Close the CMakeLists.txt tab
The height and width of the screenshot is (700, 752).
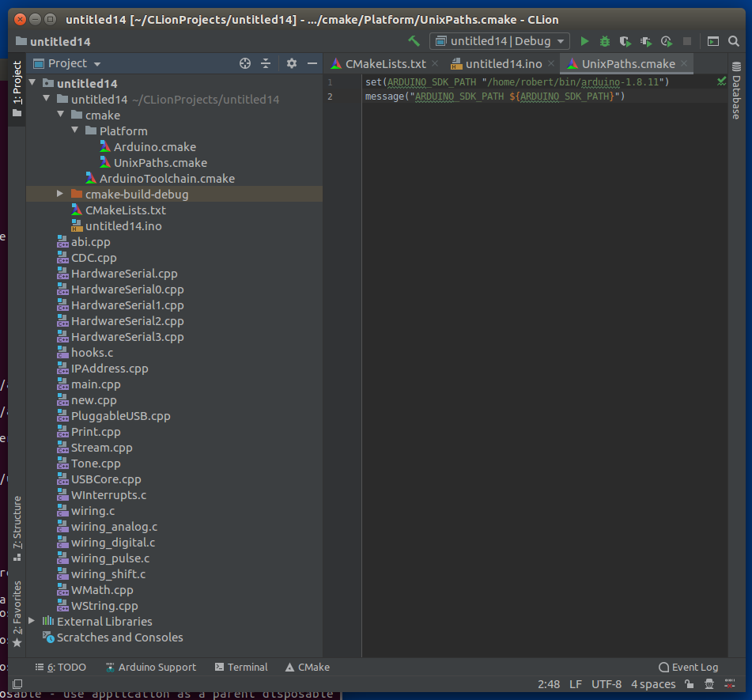tap(435, 63)
